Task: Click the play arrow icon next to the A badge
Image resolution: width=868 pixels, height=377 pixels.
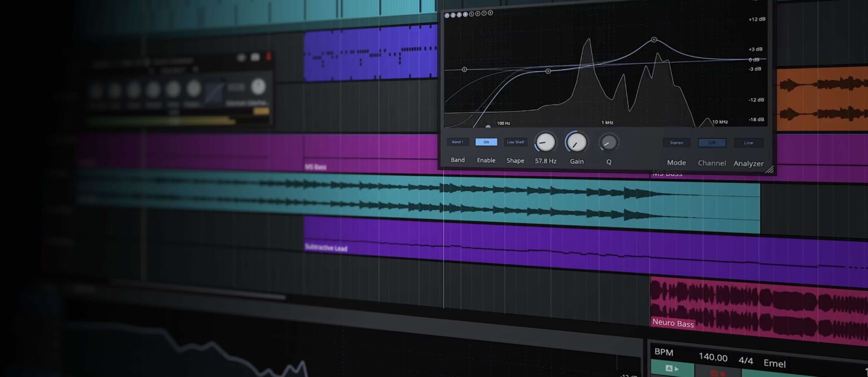Action: click(x=676, y=368)
